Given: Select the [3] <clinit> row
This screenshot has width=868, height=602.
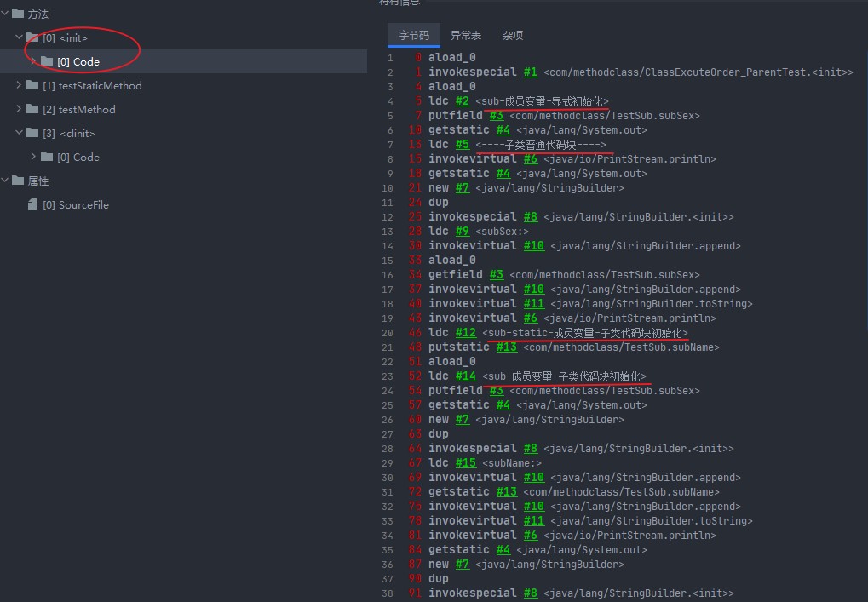Looking at the screenshot, I should click(x=69, y=134).
